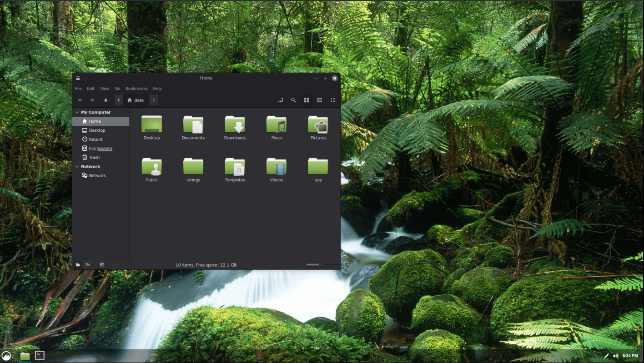Mute the sound from the system tray
Screen dimensions: 644x363
tap(615, 356)
